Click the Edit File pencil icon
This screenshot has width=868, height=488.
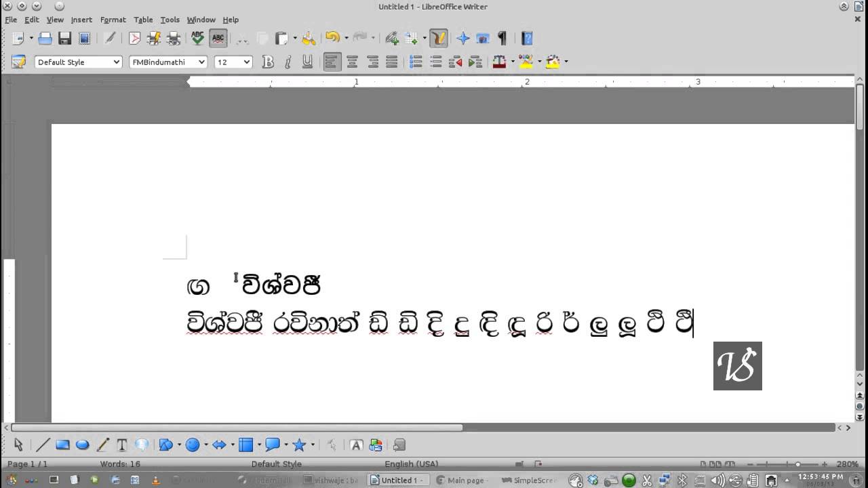109,39
